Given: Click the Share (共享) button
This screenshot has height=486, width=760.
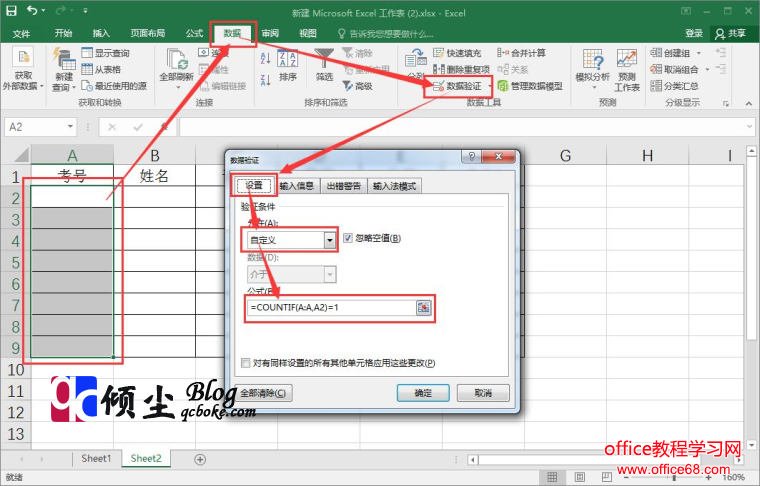Looking at the screenshot, I should coord(730,33).
